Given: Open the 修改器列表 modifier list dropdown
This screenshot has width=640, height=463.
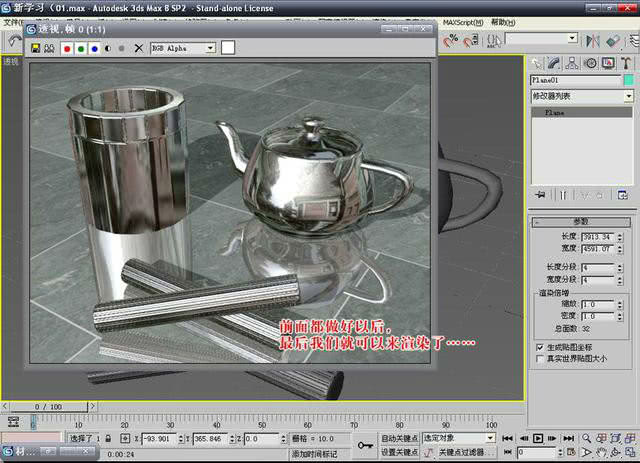Looking at the screenshot, I should (x=582, y=96).
